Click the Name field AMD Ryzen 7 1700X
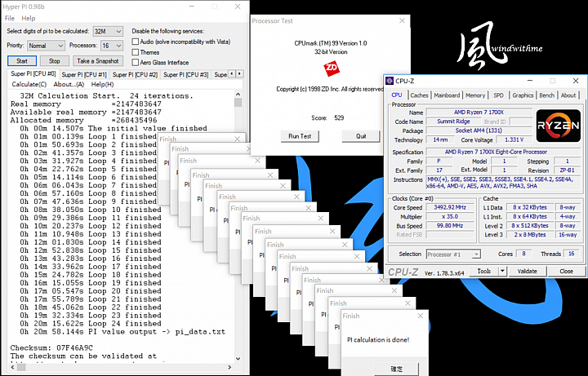This screenshot has width=588, height=376. pyautogui.click(x=479, y=112)
